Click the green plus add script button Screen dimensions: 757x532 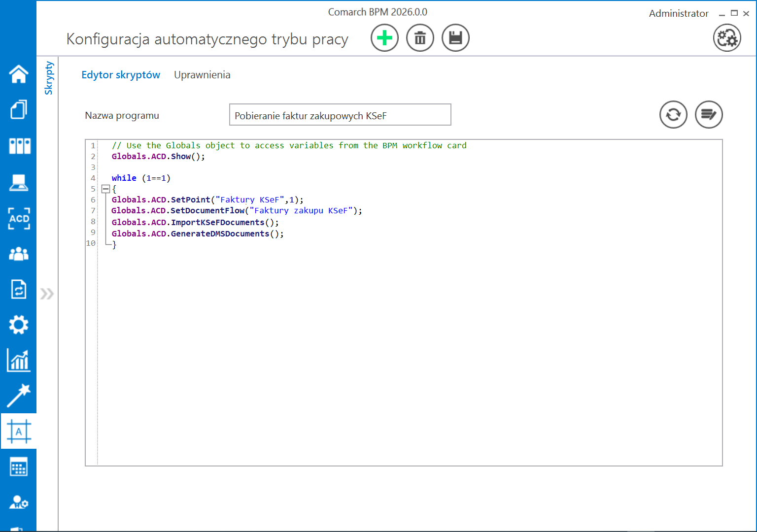[x=384, y=38]
